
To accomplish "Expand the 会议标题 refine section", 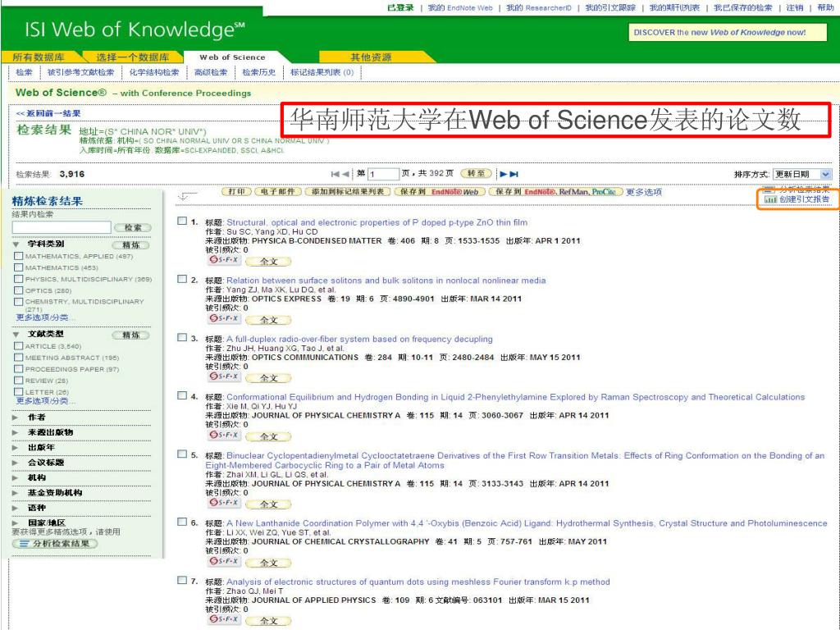I will pyautogui.click(x=16, y=462).
